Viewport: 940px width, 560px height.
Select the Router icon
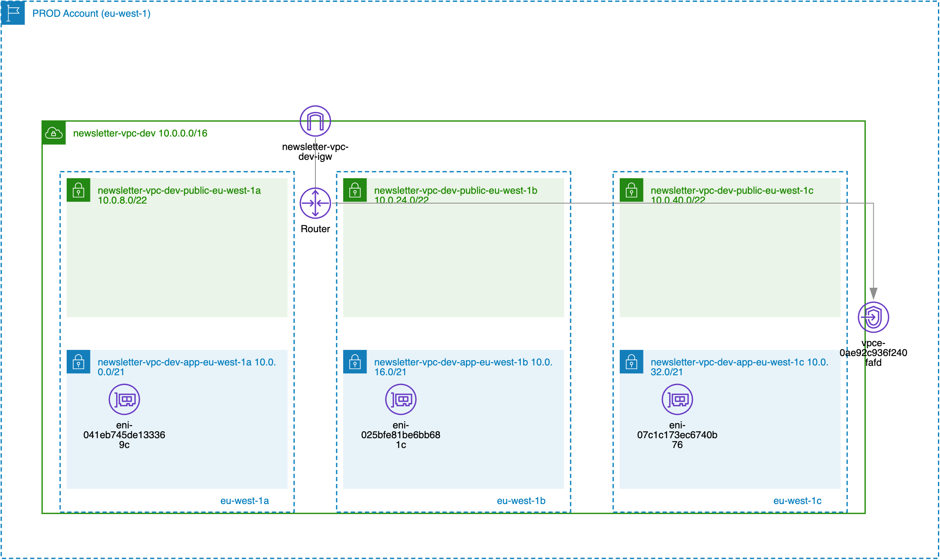pos(315,203)
